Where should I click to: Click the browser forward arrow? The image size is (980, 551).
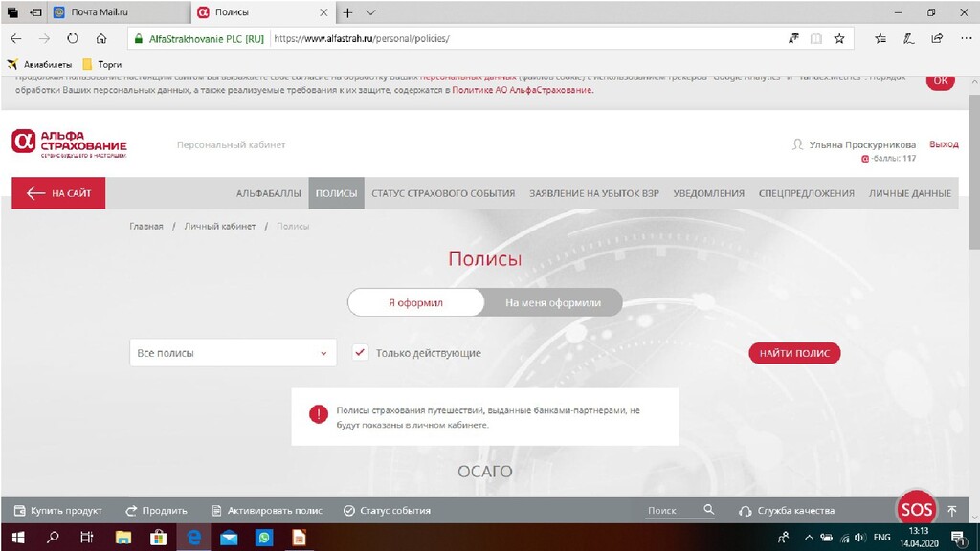(44, 38)
